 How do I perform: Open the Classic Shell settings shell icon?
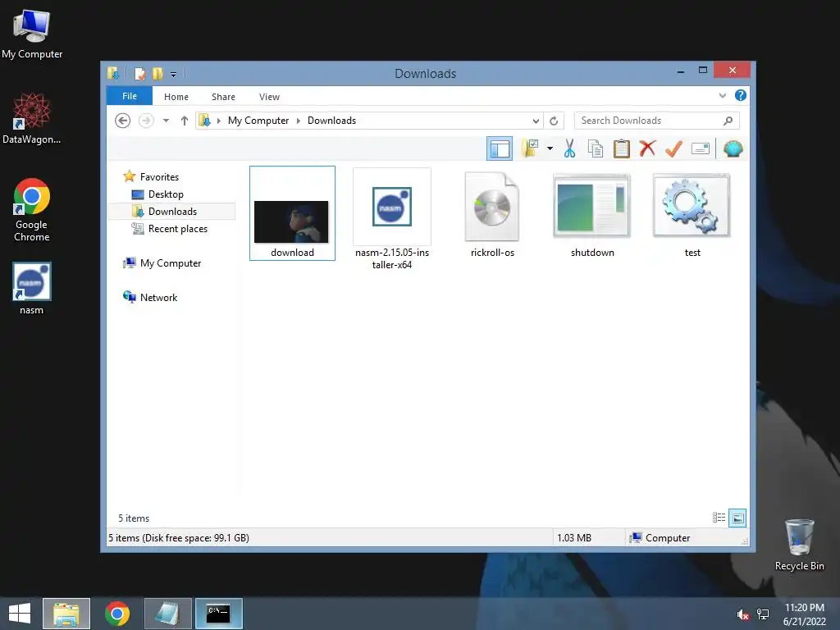click(733, 148)
